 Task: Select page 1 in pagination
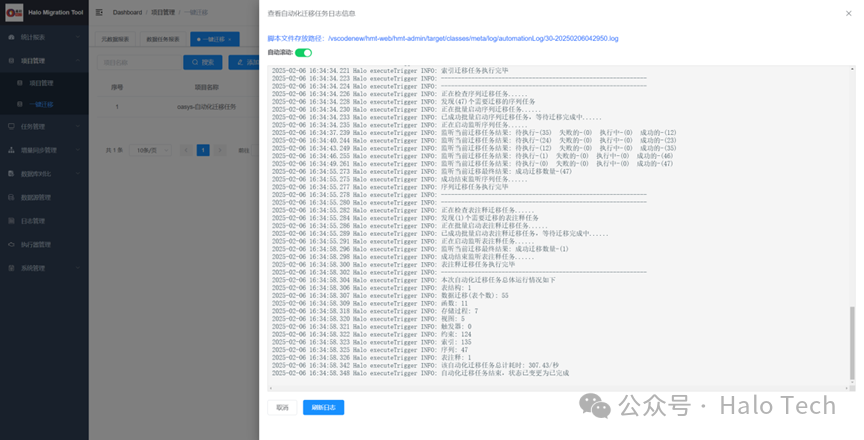click(203, 150)
